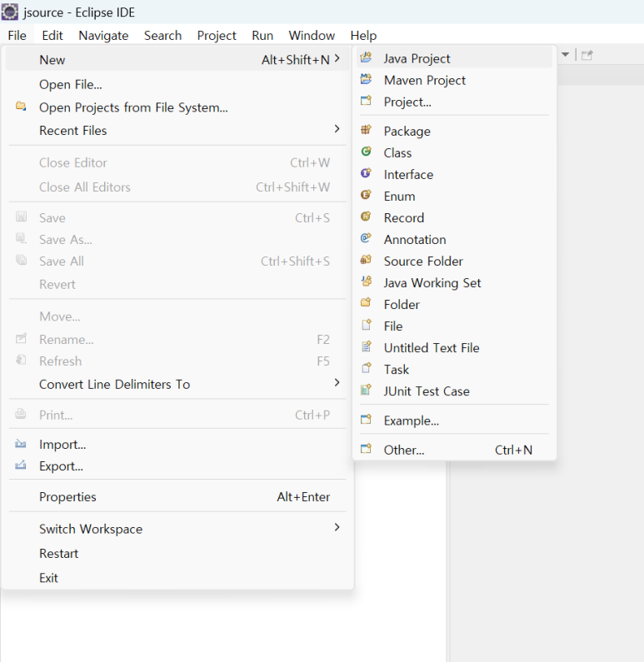
Task: Click the Java Working Set icon
Action: 366,281
